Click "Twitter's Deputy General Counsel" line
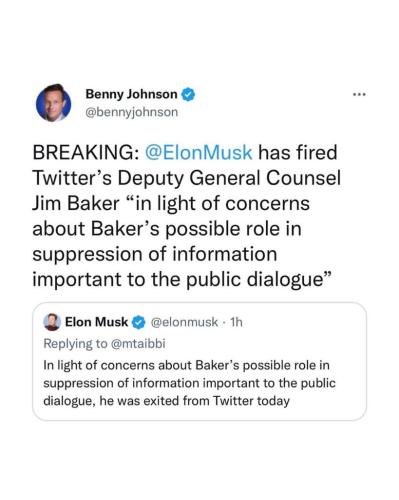 [187, 178]
